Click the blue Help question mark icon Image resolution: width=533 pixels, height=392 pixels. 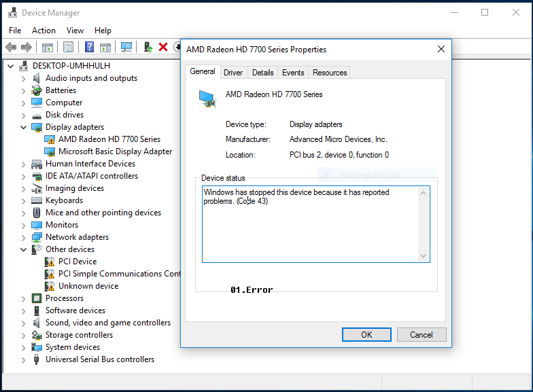point(89,47)
